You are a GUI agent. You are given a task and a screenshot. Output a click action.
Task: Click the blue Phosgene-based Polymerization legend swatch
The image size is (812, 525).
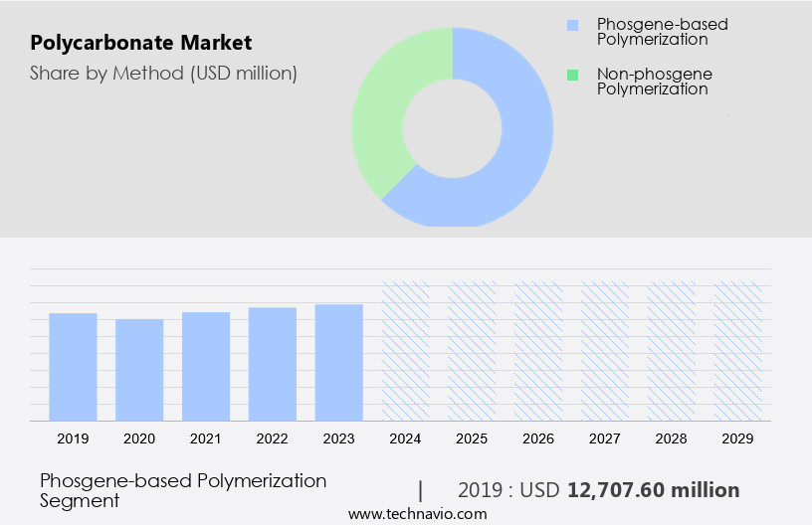tap(571, 24)
